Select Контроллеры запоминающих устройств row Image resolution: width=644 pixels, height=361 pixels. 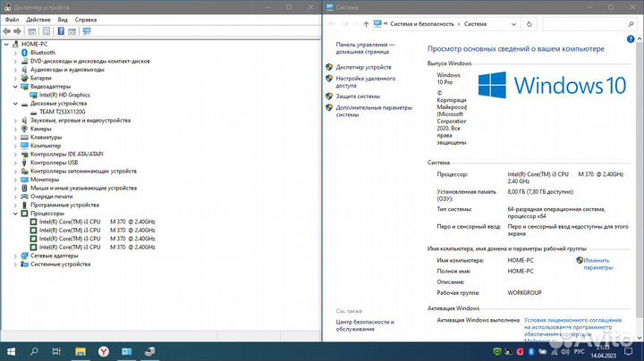click(x=83, y=171)
